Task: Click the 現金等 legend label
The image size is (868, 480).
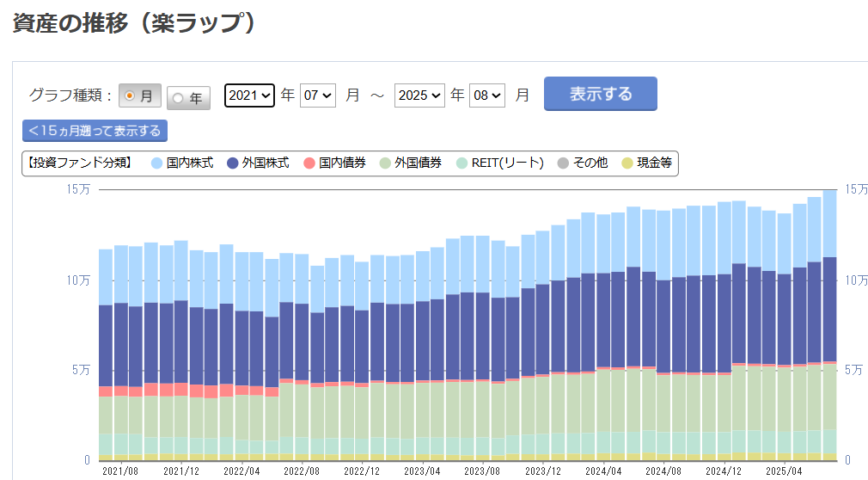Action: pos(654,163)
